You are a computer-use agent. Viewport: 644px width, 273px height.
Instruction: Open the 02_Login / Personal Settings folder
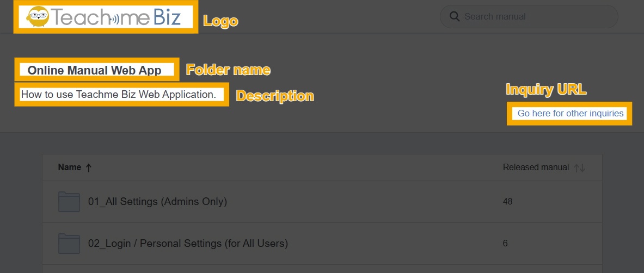188,244
